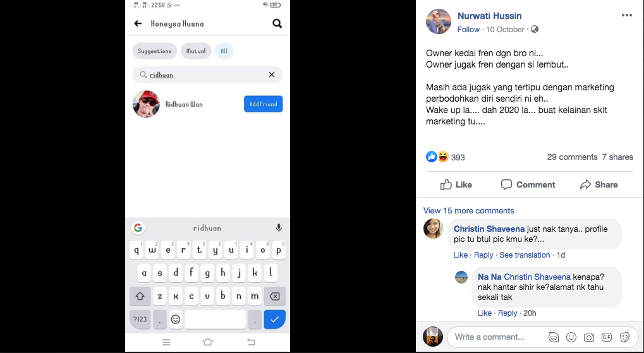Tap the back arrow beside Honeysa Husna
The width and height of the screenshot is (644, 353).
(138, 24)
